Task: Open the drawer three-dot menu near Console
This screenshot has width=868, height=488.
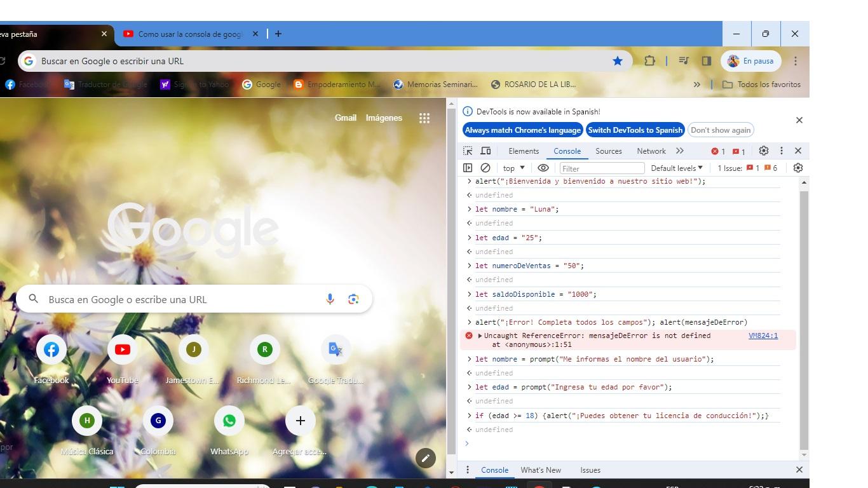Action: click(468, 470)
